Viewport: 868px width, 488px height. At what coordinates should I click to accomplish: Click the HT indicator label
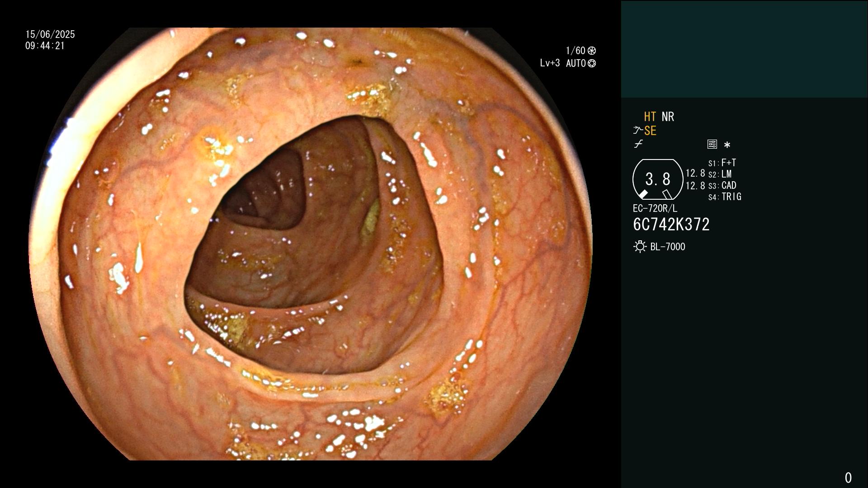(x=650, y=117)
